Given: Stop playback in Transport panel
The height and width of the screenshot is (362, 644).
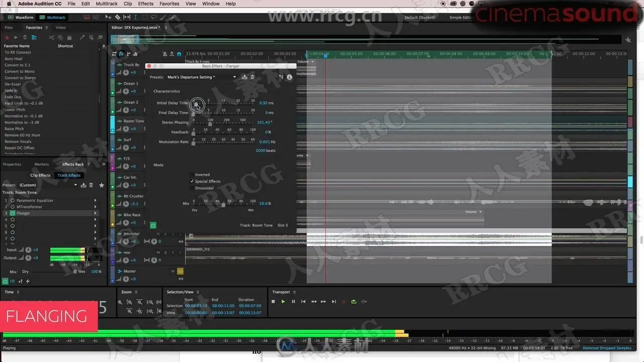Looking at the screenshot, I should click(273, 302).
